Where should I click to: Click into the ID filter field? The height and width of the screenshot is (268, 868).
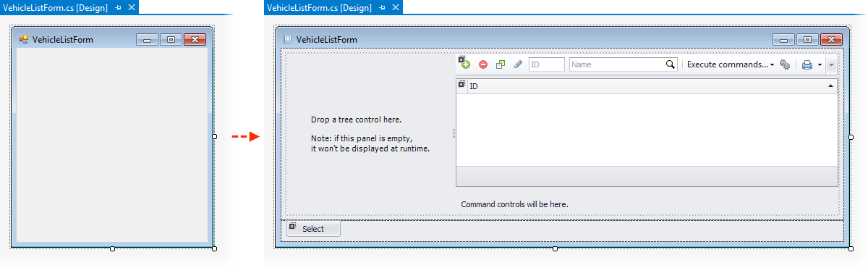[547, 64]
